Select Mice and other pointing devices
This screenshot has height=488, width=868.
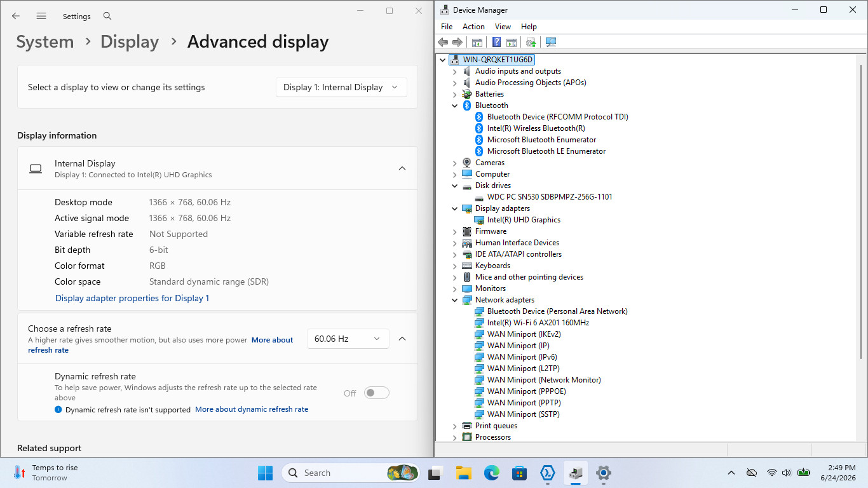pos(529,277)
